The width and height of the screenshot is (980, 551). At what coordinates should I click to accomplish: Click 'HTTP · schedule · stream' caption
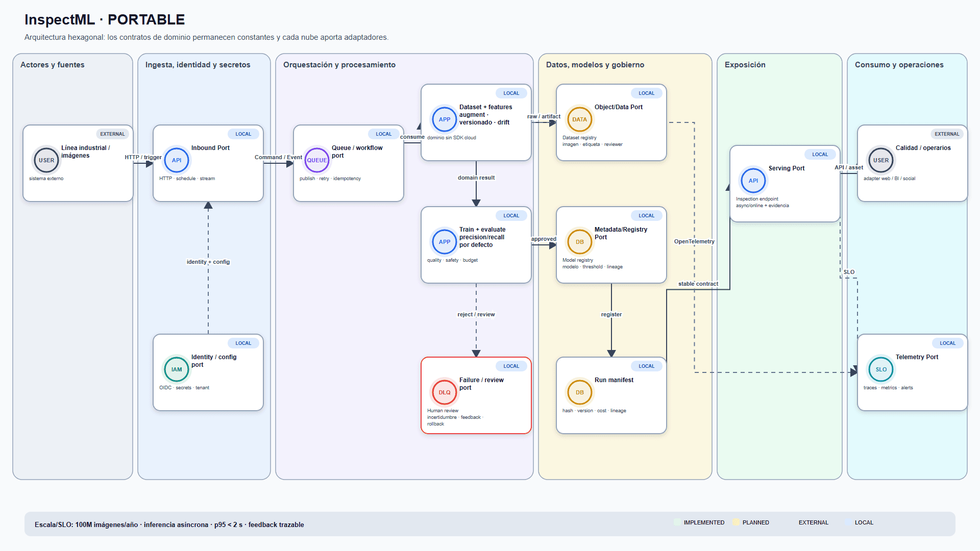[187, 179]
